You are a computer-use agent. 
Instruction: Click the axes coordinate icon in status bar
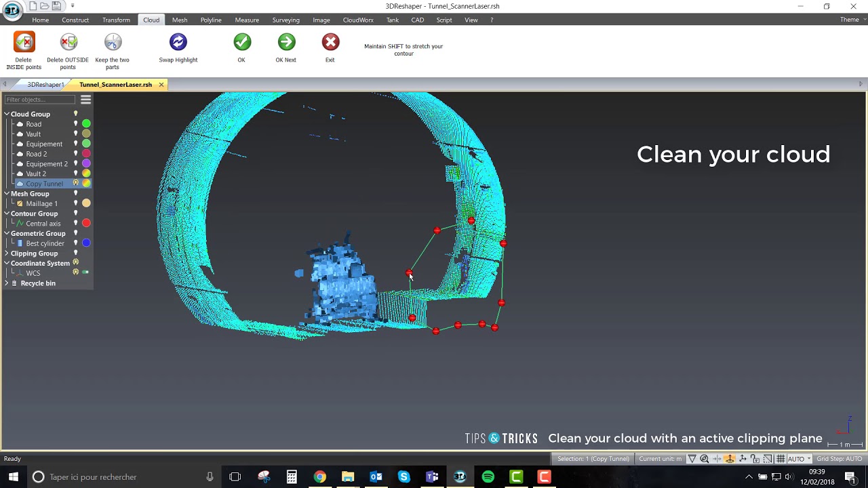coord(743,459)
